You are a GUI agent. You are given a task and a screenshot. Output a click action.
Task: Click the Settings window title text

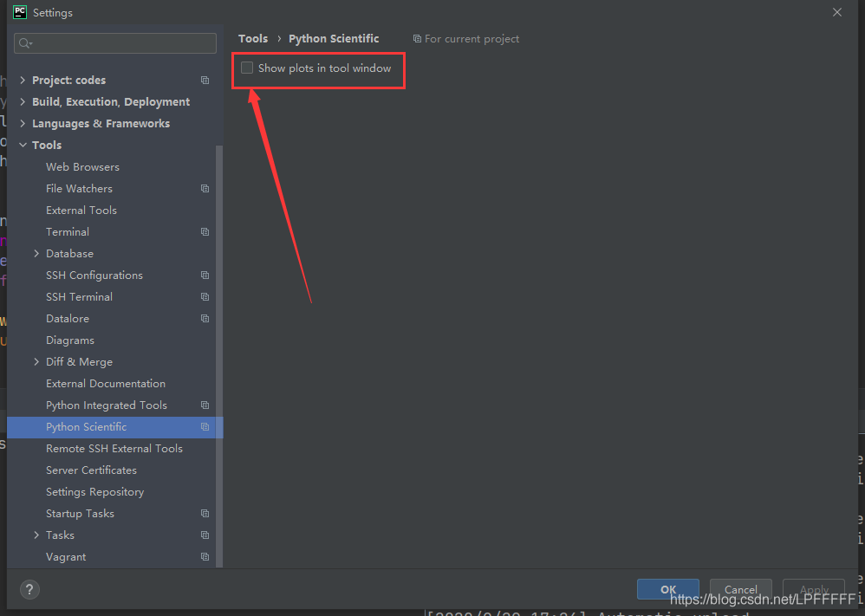pyautogui.click(x=53, y=12)
